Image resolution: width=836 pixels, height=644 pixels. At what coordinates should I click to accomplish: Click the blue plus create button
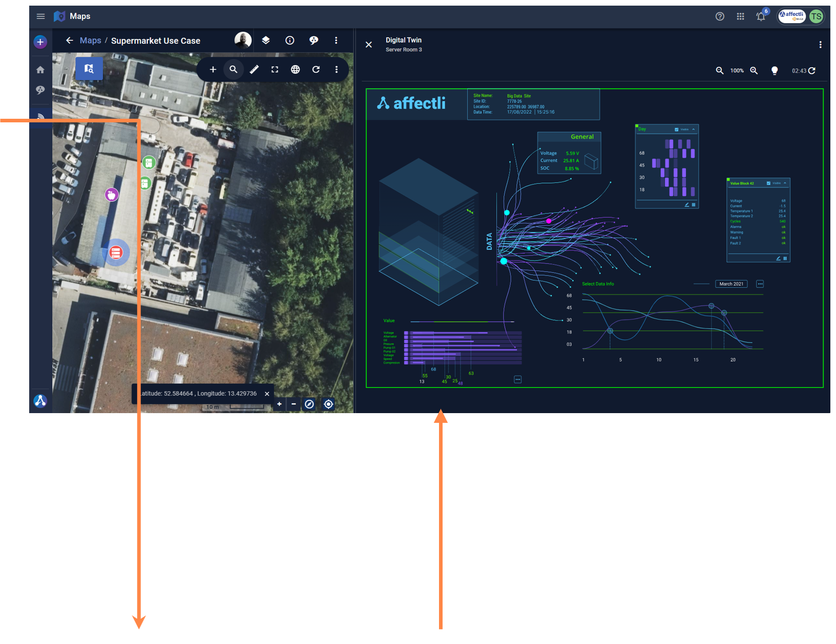click(x=40, y=42)
